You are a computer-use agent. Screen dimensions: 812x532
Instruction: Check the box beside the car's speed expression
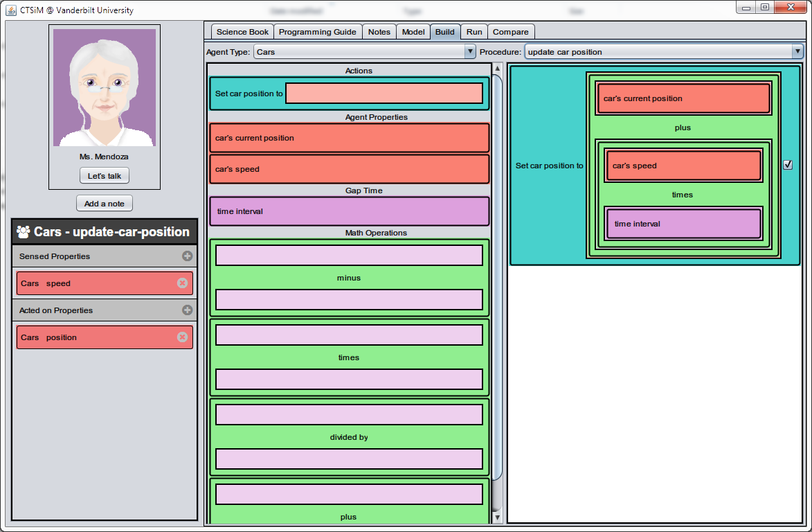coord(787,164)
